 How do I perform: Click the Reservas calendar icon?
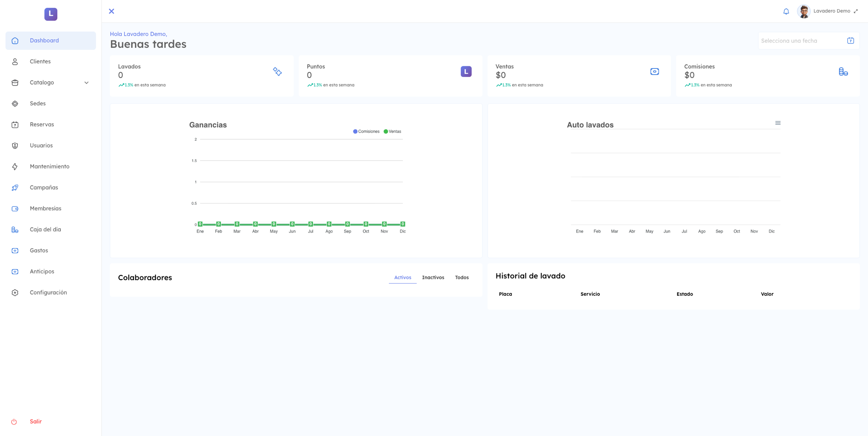[x=15, y=125]
